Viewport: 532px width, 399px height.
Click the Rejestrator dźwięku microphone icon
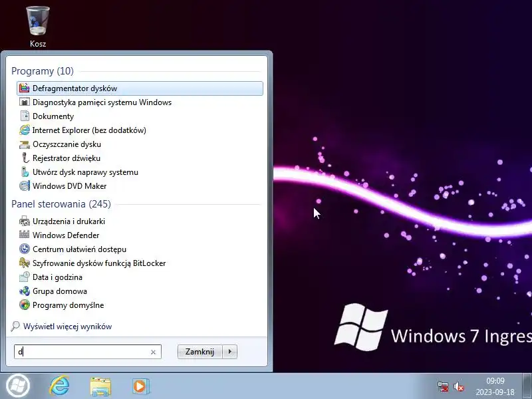[x=25, y=158]
